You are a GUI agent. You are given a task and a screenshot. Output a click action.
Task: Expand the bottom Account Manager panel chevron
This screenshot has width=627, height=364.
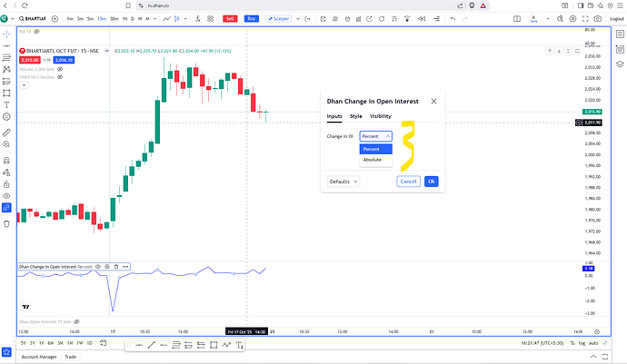click(x=593, y=357)
